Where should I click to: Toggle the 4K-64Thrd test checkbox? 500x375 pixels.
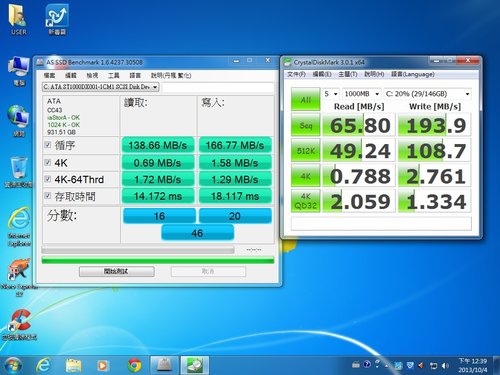click(48, 179)
